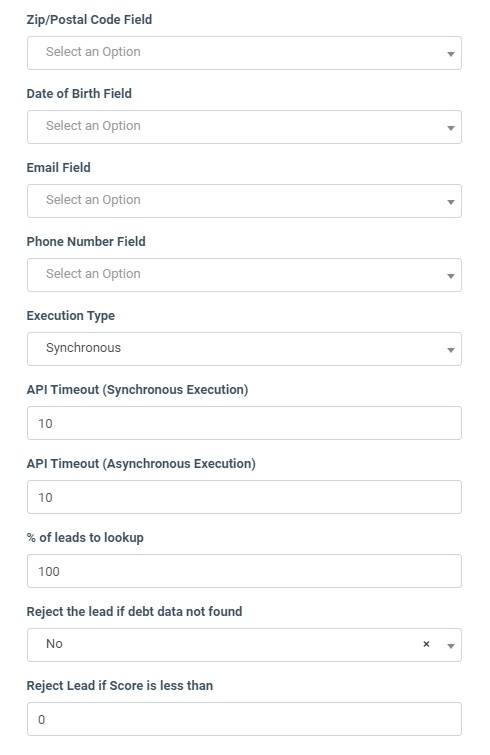
Task: Click the Zip/Postal Code dropdown arrow
Action: (451, 54)
